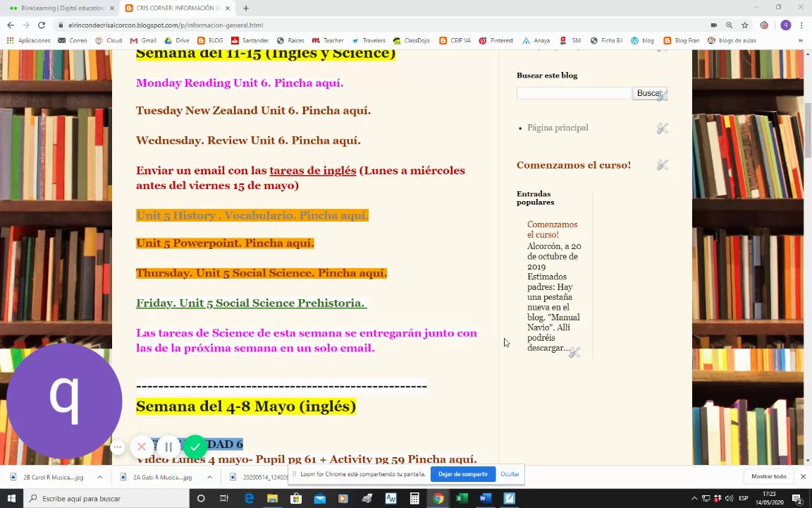Open Thursday Unit 5 Social Science link
Viewport: 812px width, 508px height.
262,273
